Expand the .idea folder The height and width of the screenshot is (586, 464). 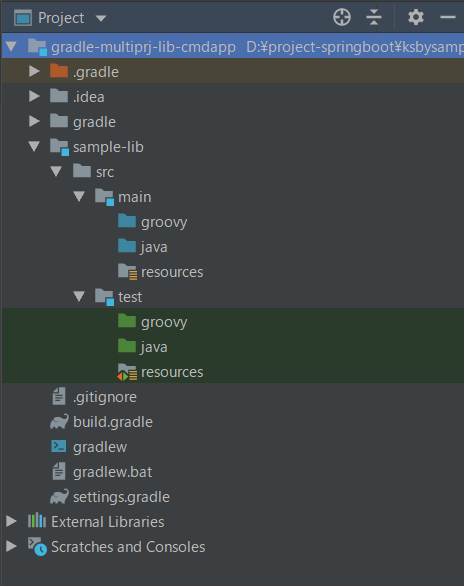(34, 96)
